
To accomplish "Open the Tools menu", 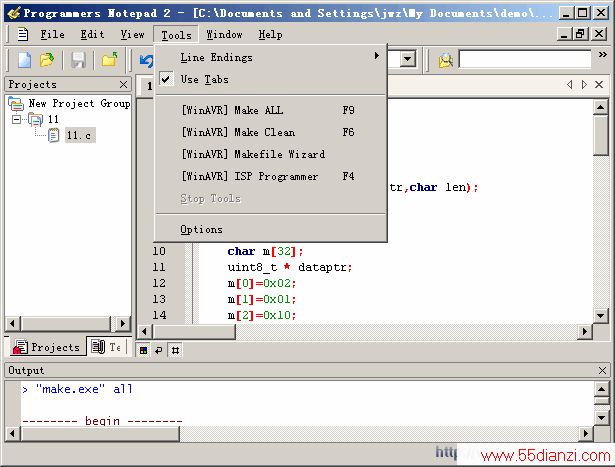I will 176,35.
